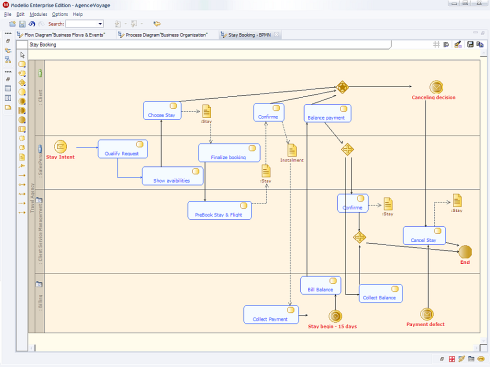Select the start event circle tool in palette
This screenshot has height=367, width=490.
coord(22,92)
